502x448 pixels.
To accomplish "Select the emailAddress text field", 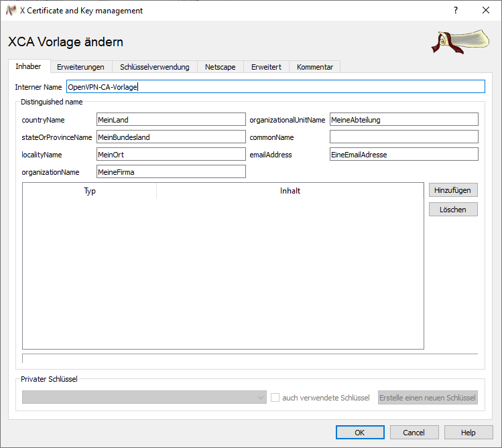I will point(403,155).
